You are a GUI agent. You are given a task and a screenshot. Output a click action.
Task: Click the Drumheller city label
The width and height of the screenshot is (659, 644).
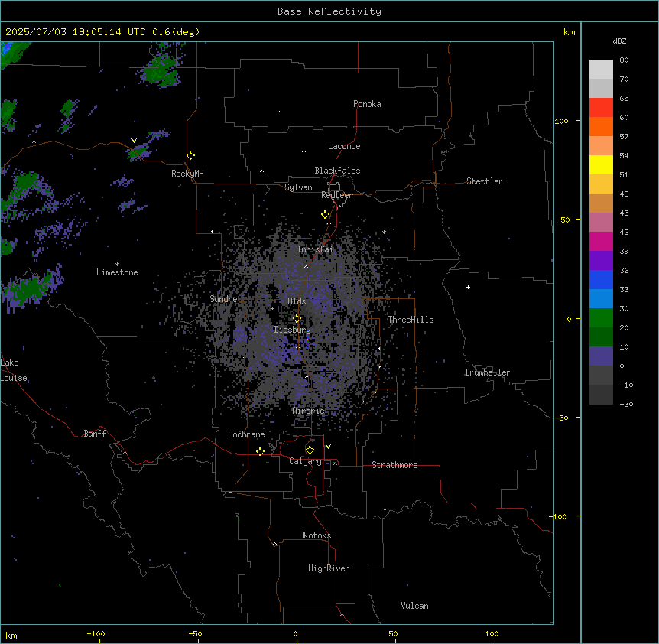tap(488, 372)
